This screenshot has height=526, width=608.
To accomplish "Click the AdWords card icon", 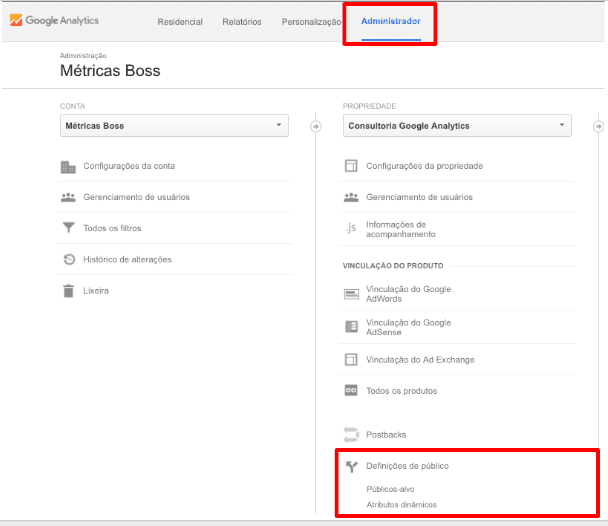I will (351, 294).
